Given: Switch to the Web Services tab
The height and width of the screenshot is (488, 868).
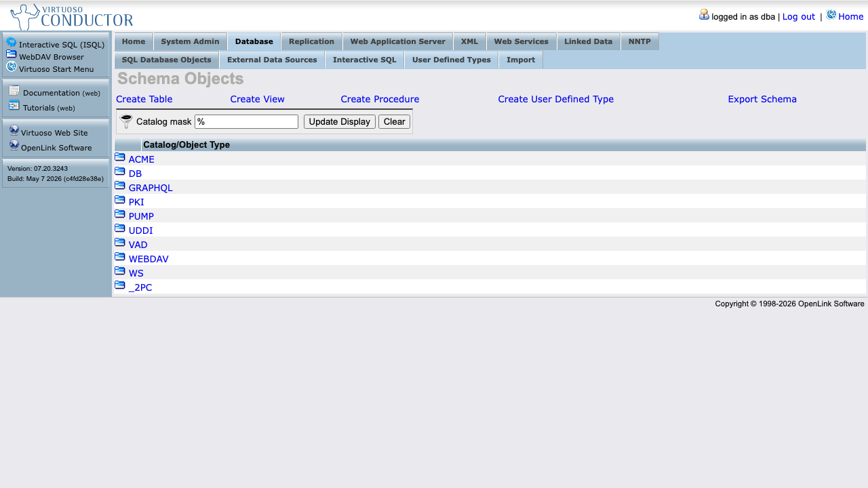Looking at the screenshot, I should [x=521, y=41].
